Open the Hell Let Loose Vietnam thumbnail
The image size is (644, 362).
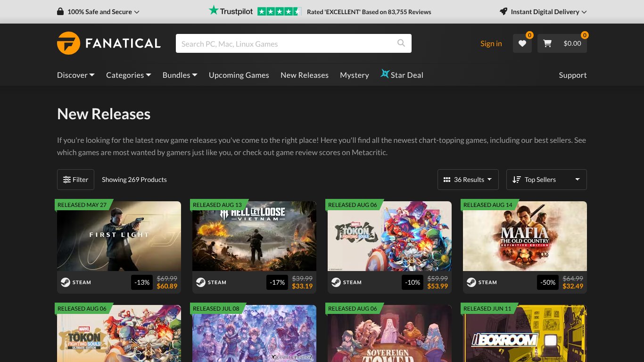click(254, 236)
